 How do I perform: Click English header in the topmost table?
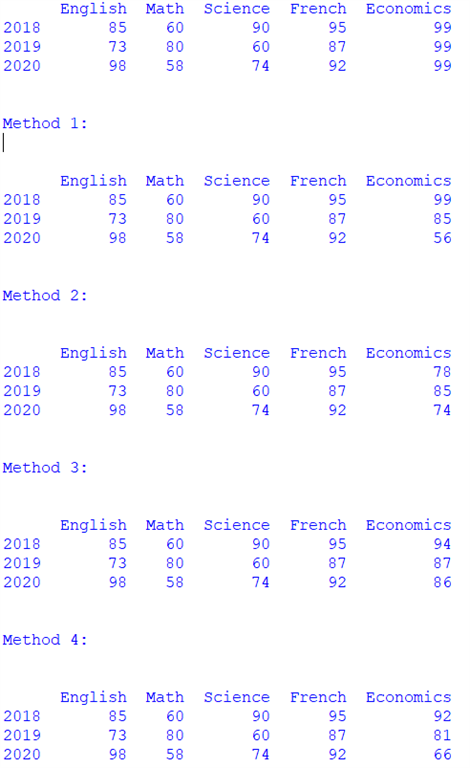(93, 9)
